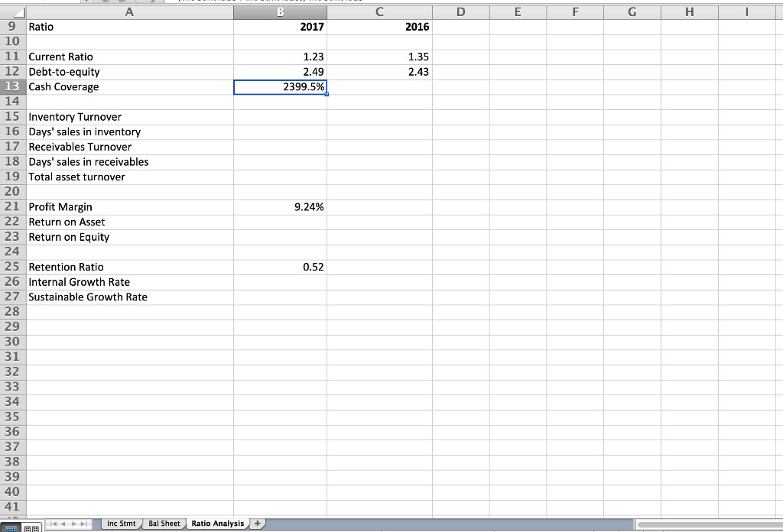
Task: Click the 'Cash Coverage' label cell
Action: pyautogui.click(x=130, y=87)
